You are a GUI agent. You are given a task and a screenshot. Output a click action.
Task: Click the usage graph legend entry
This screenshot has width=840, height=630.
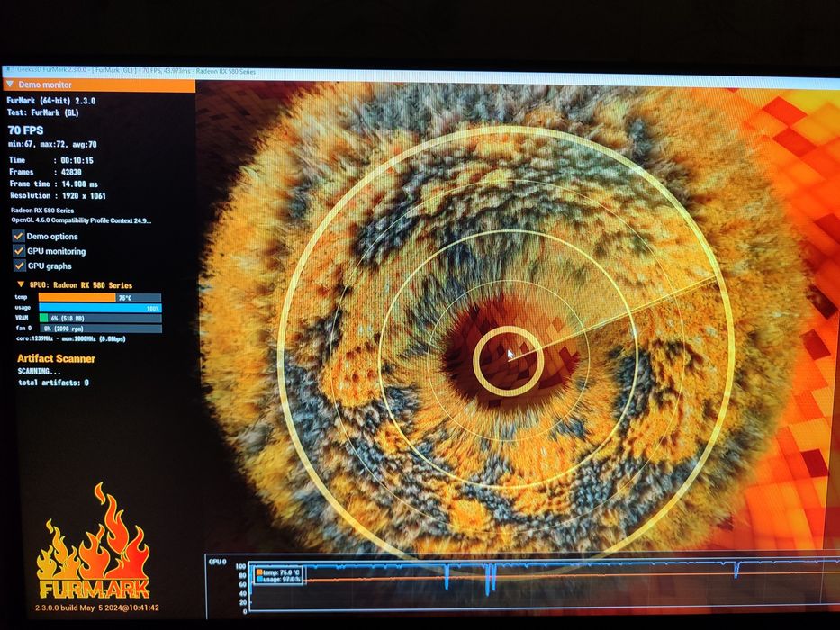(x=278, y=579)
